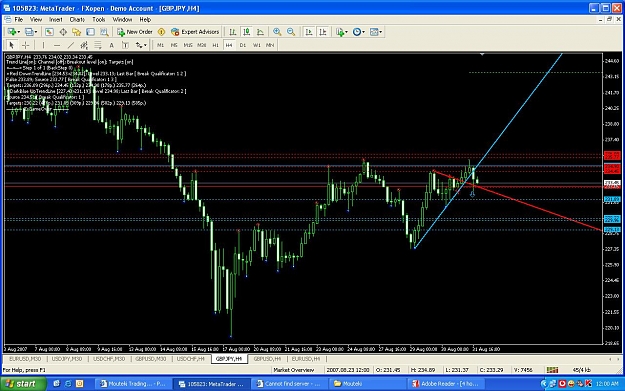The image size is (625, 391).
Task: Select the Cursor arrow tool
Action: pyautogui.click(x=12, y=45)
